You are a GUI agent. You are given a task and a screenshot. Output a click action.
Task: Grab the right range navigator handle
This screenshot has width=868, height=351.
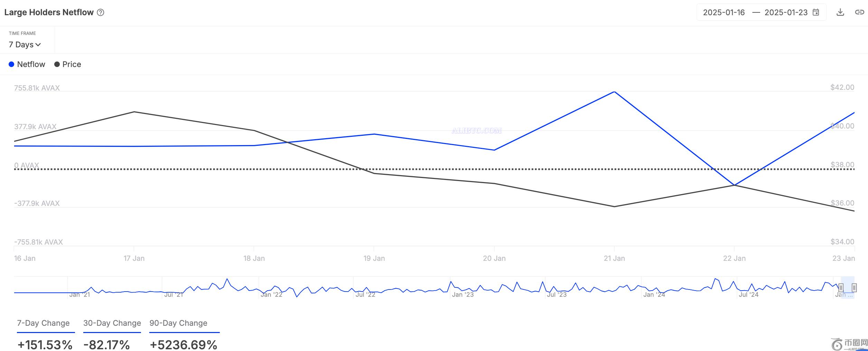coord(854,287)
